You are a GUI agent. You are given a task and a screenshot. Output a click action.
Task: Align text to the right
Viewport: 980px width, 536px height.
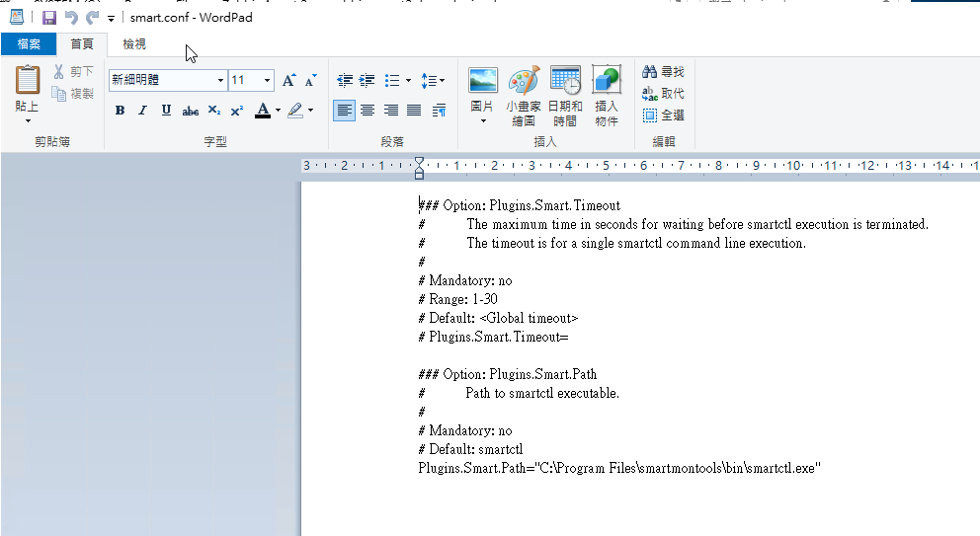click(x=390, y=111)
